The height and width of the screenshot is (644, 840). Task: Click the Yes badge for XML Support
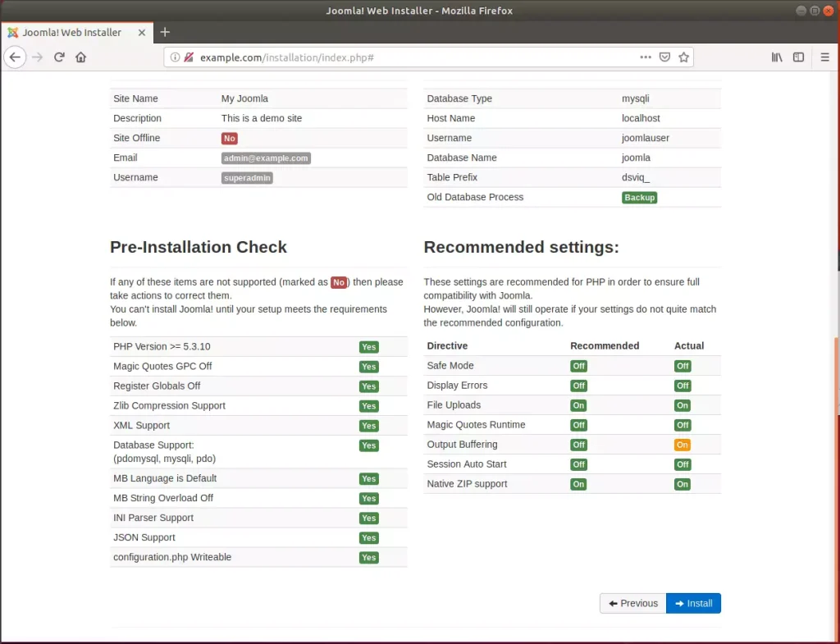(368, 426)
